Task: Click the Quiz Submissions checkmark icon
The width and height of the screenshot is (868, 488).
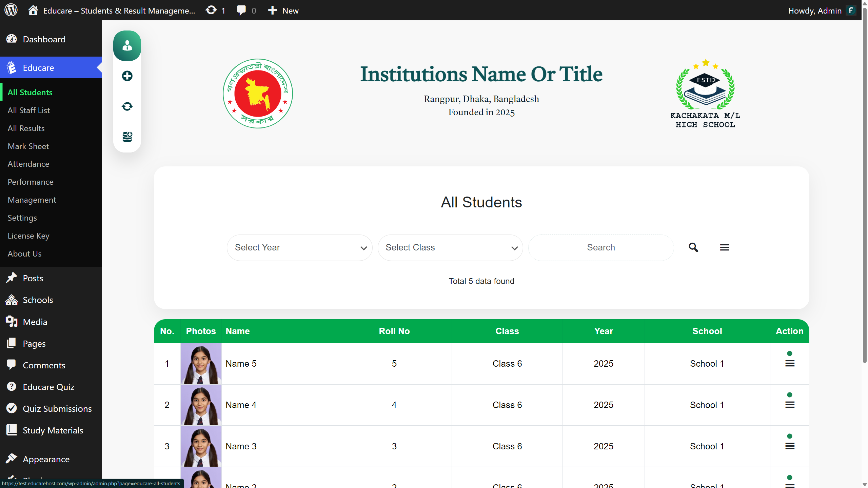Action: [12, 408]
